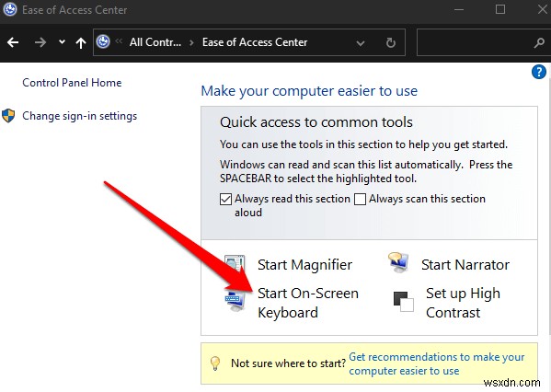Screen dimensions: 551x392
Task: Click the High Contrast squares icon
Action: (x=404, y=301)
